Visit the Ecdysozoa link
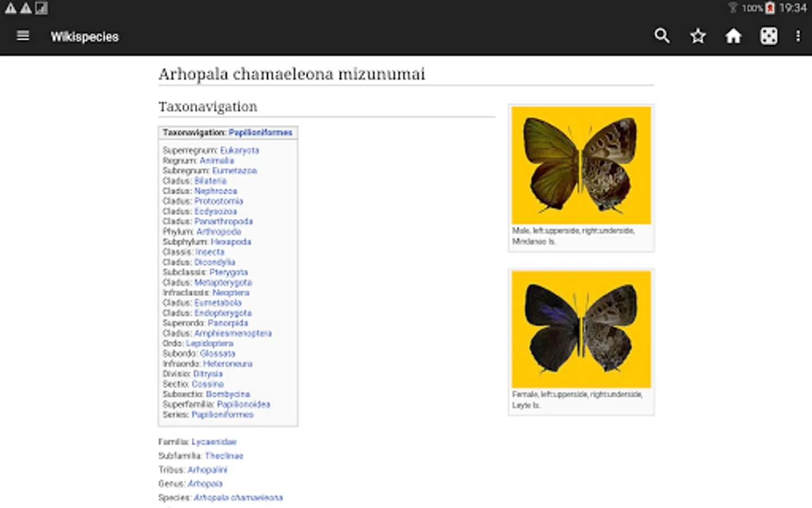The image size is (812, 508). point(216,211)
